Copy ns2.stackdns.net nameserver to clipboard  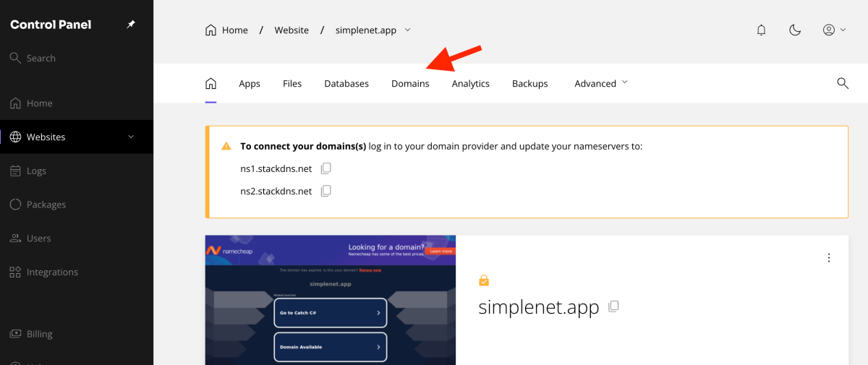[x=326, y=191]
